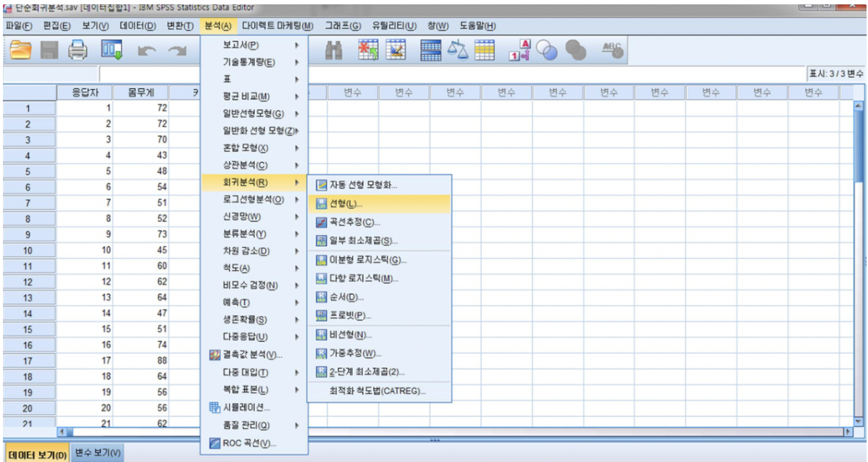Expand the 보고서(P) submenu
This screenshot has height=462, width=868.
tap(254, 45)
